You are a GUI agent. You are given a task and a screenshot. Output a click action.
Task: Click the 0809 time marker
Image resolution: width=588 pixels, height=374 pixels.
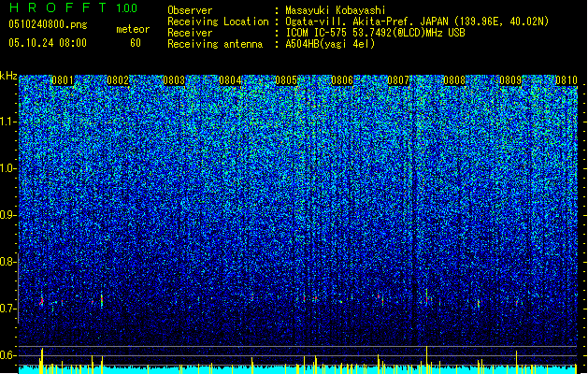510,80
